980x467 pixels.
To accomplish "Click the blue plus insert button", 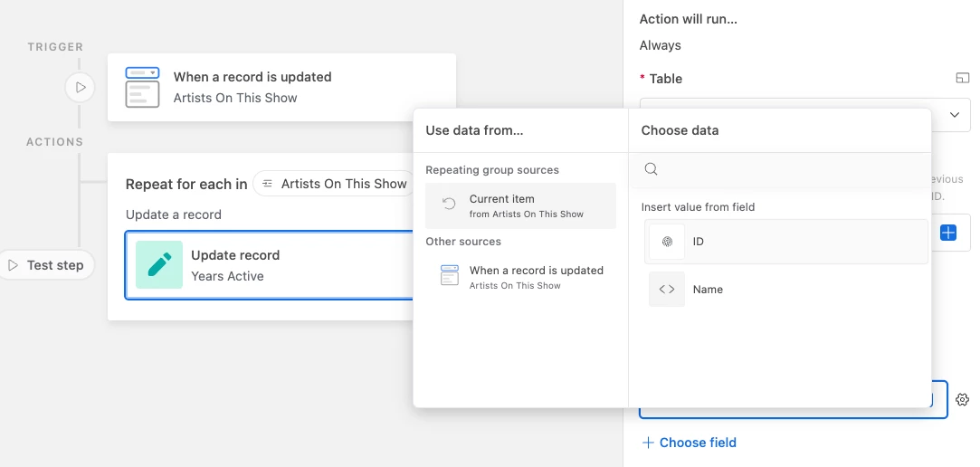I will pos(948,233).
